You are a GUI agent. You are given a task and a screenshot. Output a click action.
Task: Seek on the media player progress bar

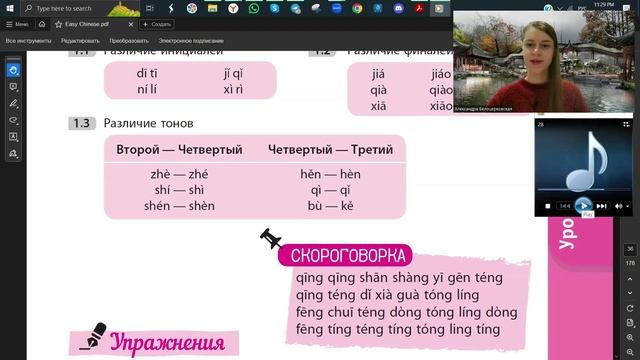point(583,190)
